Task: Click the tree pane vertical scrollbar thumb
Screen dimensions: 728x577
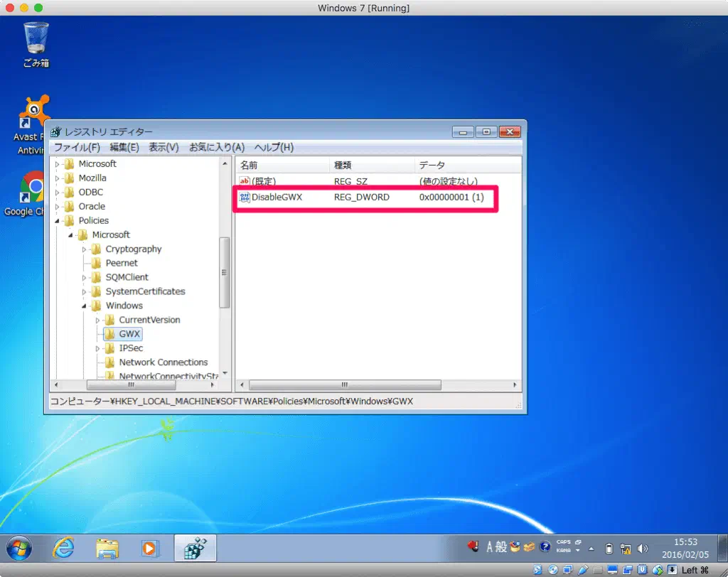Action: click(225, 272)
